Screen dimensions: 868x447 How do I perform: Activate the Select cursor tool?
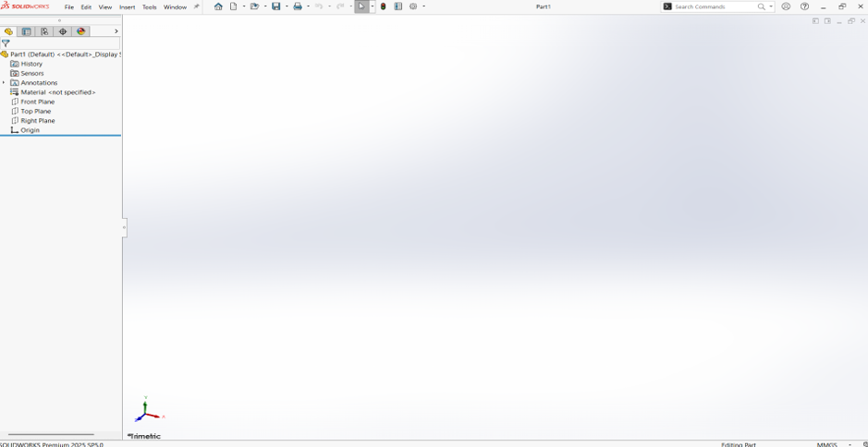(361, 6)
